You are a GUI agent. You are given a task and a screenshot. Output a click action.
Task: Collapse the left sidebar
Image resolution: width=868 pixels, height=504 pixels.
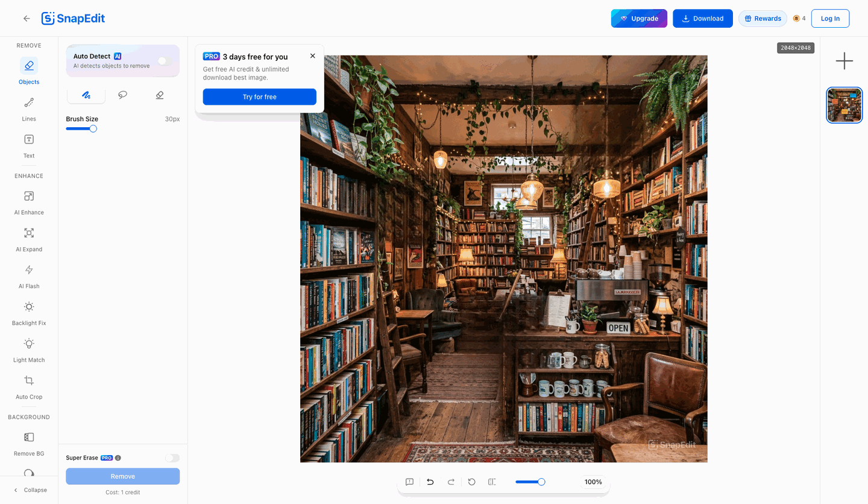(x=30, y=490)
